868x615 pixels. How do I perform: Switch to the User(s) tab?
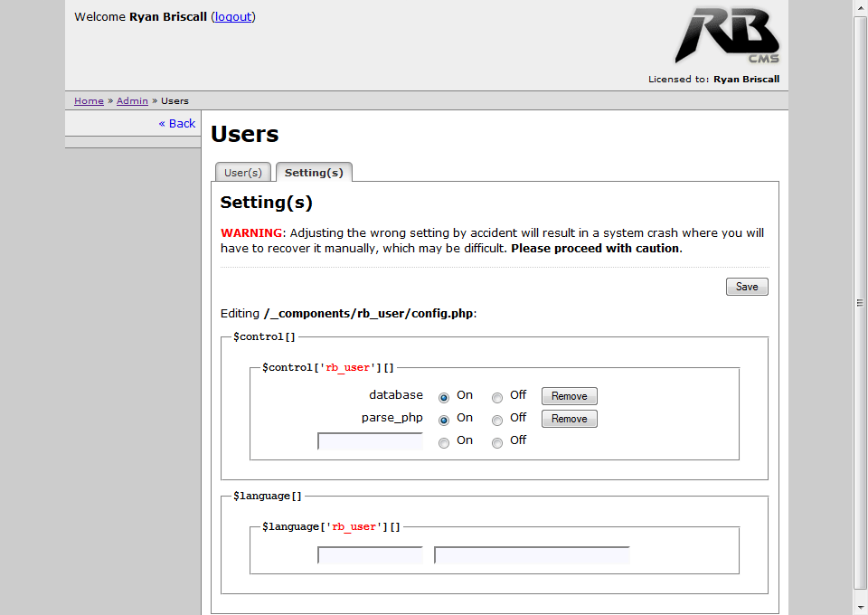242,173
